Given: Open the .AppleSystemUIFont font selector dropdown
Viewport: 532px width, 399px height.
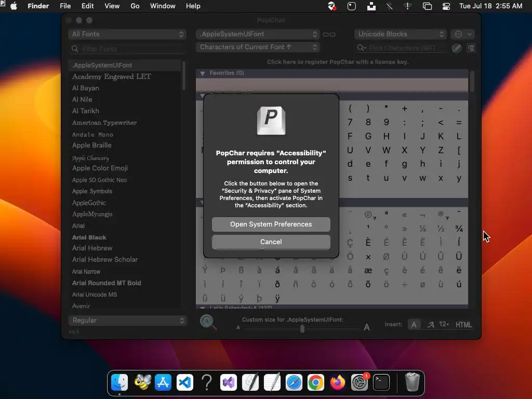Looking at the screenshot, I should click(258, 34).
